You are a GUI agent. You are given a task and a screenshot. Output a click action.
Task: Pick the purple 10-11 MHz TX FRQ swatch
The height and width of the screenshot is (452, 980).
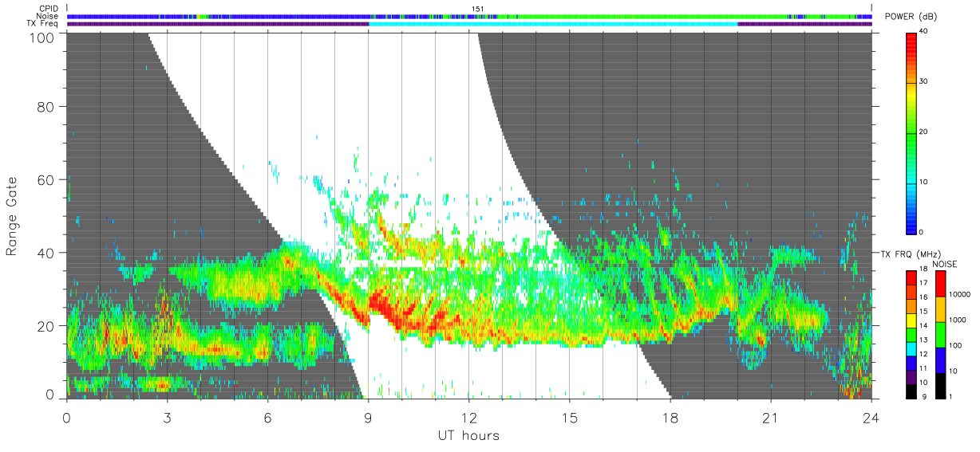(911, 375)
